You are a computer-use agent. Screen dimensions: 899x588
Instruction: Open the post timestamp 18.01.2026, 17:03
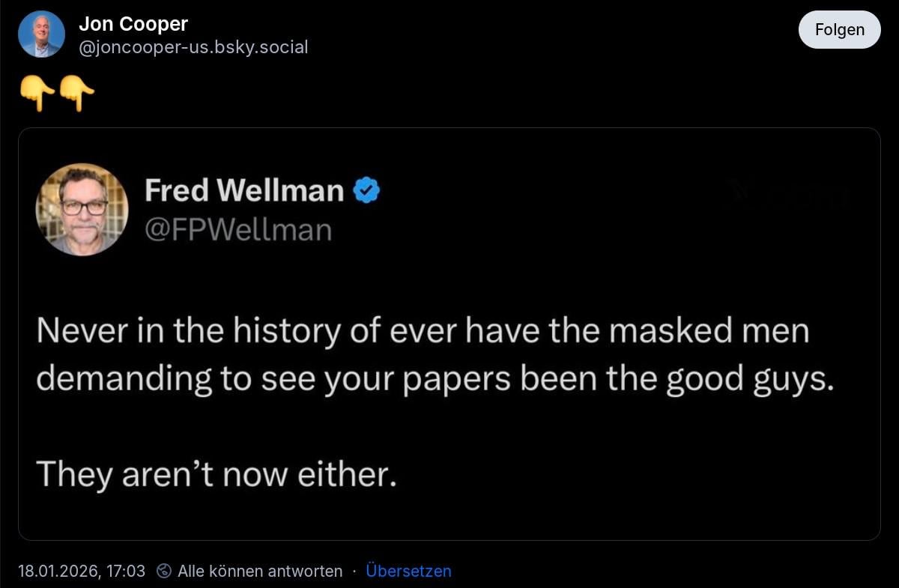coord(82,571)
